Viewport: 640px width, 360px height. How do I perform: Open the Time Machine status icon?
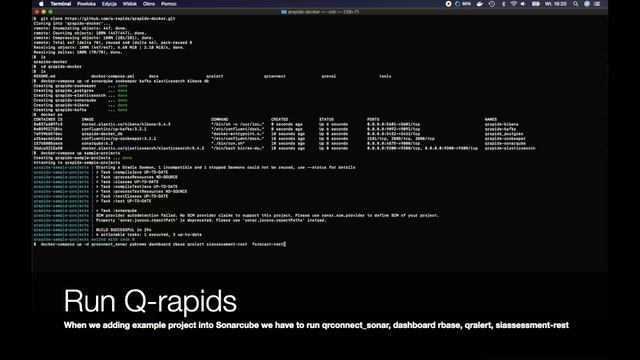pos(492,4)
